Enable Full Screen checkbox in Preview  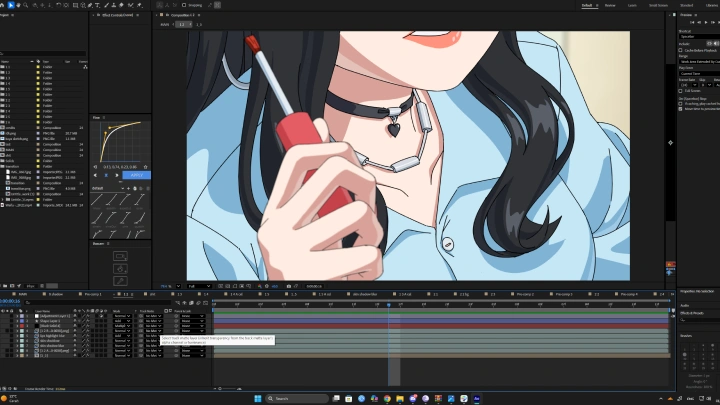(x=680, y=91)
